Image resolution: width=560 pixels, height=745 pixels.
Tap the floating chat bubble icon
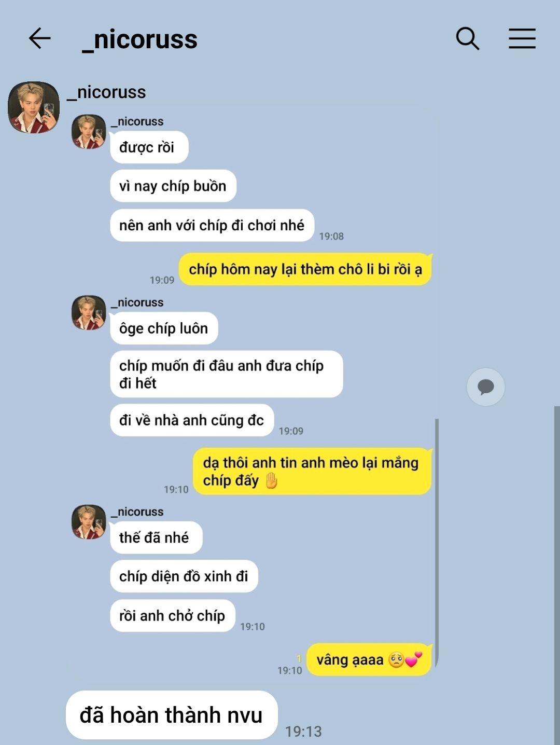coord(486,387)
